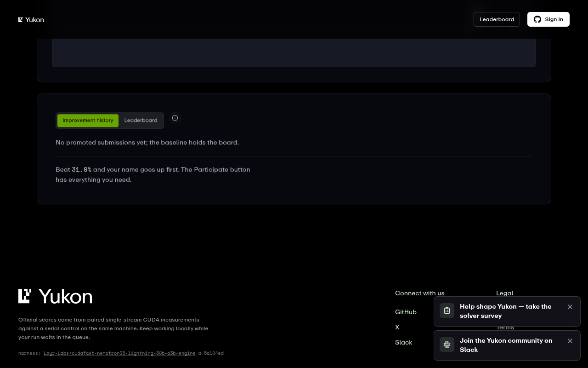
Task: Click the "Connect with us" heading
Action: tap(420, 293)
